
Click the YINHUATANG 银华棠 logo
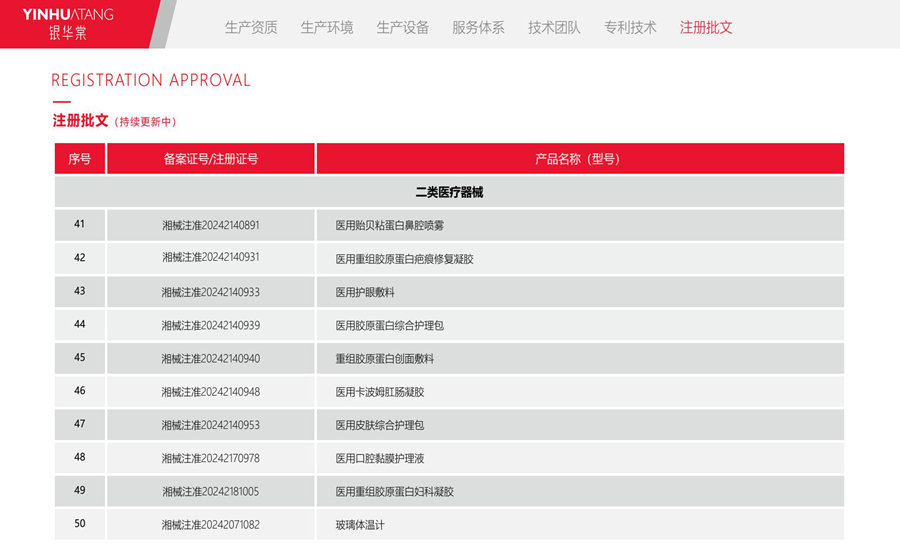(68, 23)
